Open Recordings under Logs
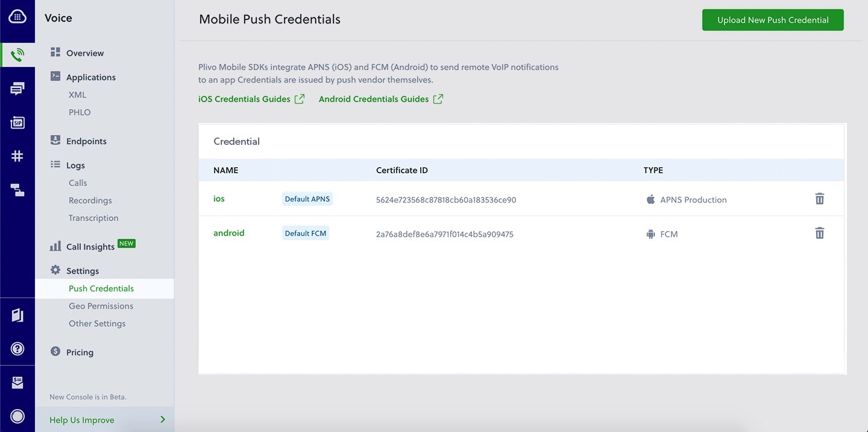This screenshot has width=868, height=432. click(x=90, y=200)
